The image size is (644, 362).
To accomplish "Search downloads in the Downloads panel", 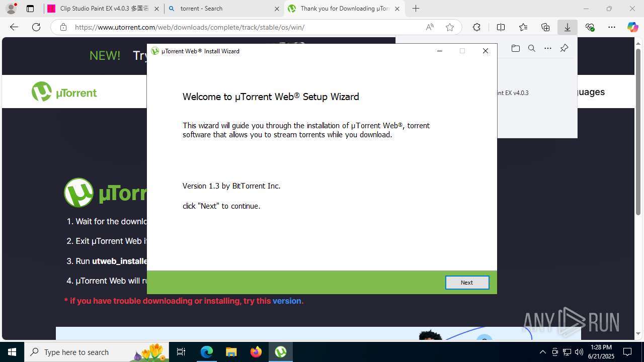I will 531,48.
